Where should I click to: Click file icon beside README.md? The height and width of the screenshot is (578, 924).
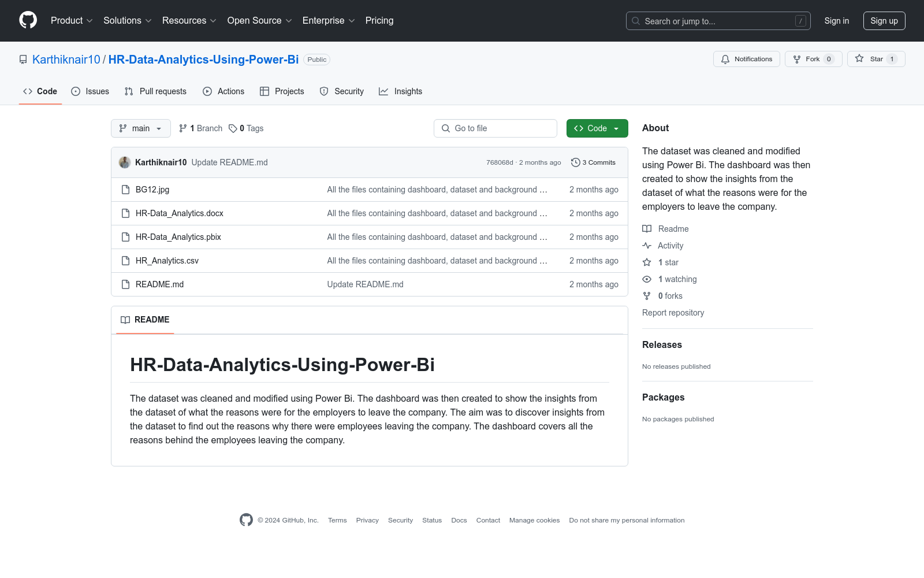125,284
